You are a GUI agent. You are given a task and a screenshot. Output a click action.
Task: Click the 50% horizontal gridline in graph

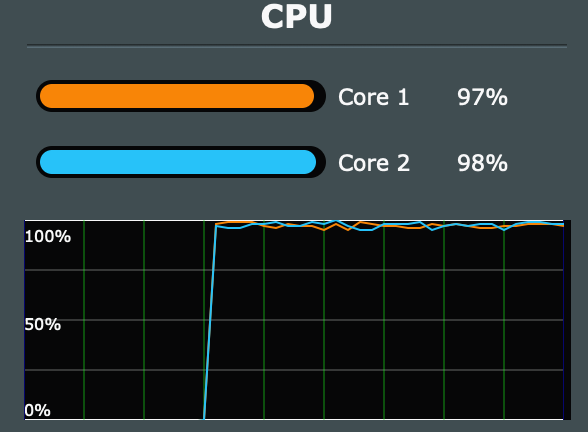[294, 320]
